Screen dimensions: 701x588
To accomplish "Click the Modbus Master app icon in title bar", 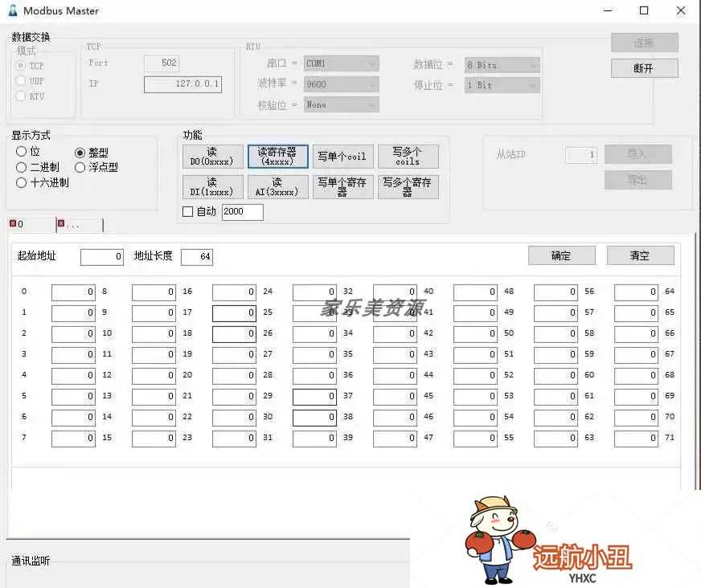I will pyautogui.click(x=13, y=10).
